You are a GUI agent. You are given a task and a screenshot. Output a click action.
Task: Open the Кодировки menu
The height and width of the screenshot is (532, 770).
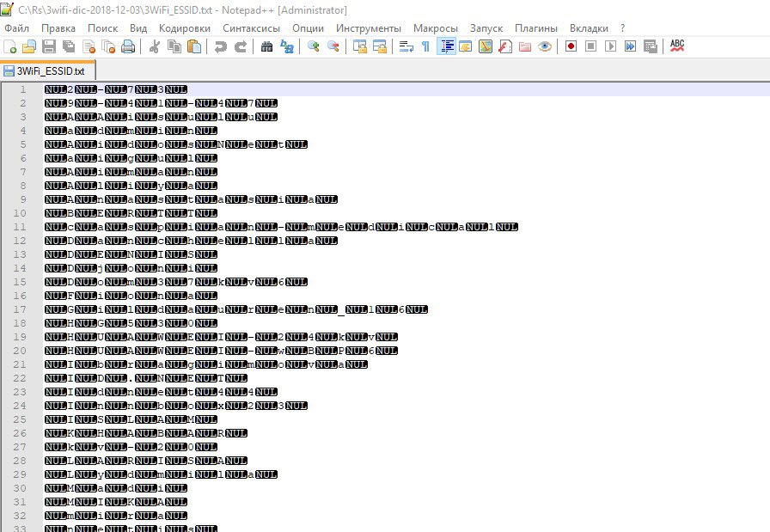(x=185, y=28)
